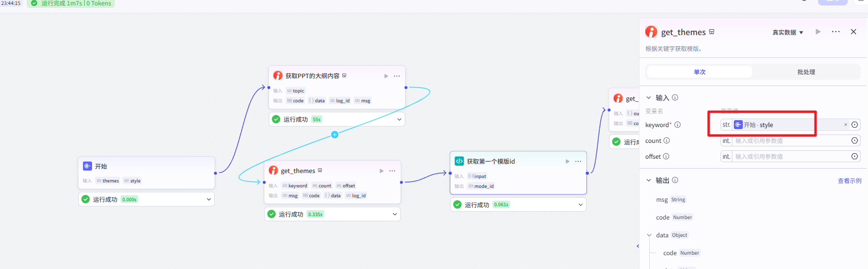Click the info icon next to keyword
This screenshot has height=269, width=868.
click(677, 125)
